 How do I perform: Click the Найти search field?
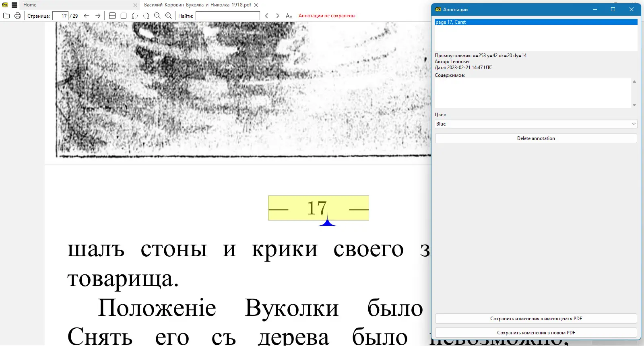pos(228,16)
